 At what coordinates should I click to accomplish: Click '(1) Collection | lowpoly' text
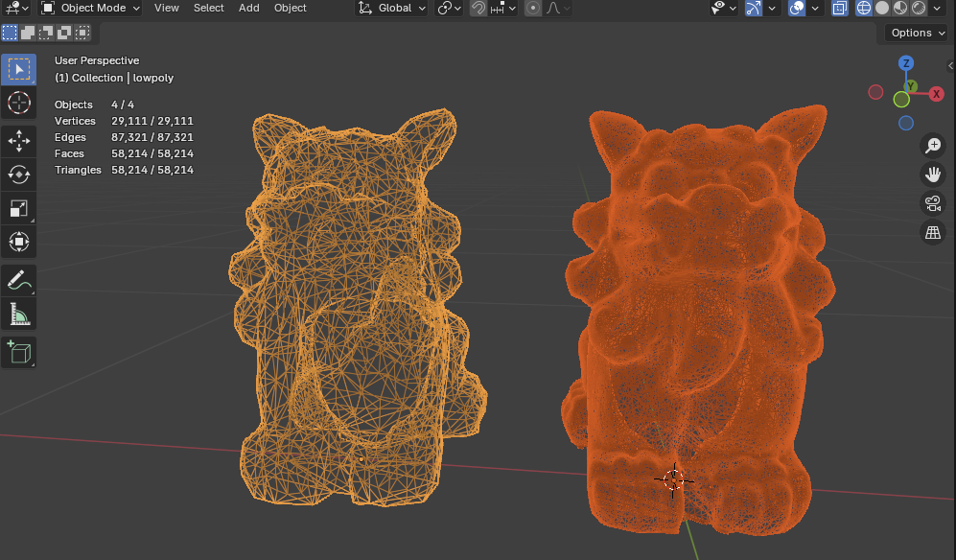coord(114,78)
